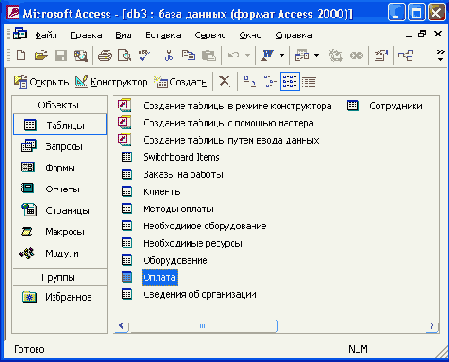Run the spelling check icon
The image size is (449, 362).
tap(144, 55)
